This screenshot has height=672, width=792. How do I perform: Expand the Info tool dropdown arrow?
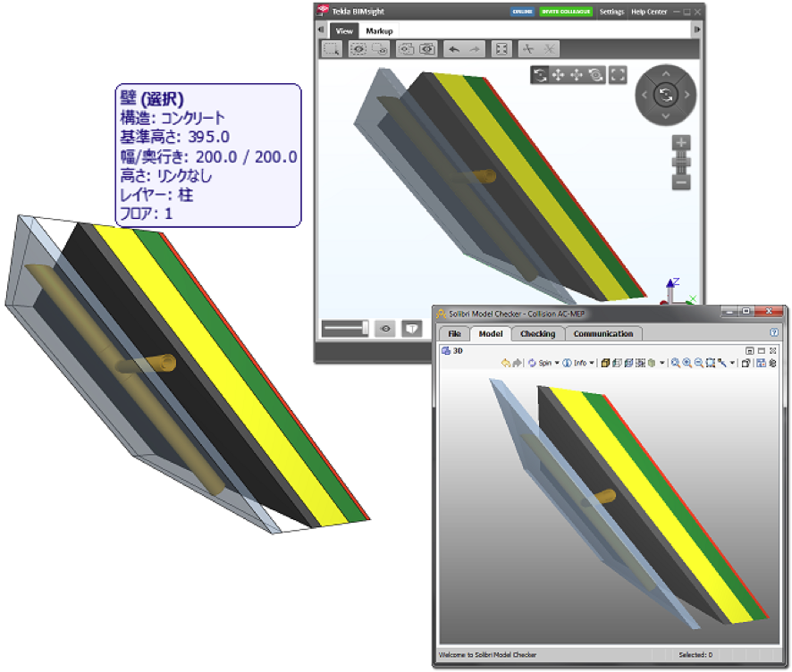[592, 363]
